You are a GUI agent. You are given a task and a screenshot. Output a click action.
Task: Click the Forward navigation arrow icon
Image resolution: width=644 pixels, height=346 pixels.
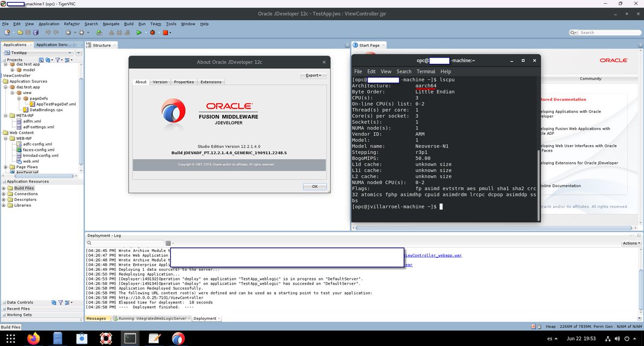83,33
